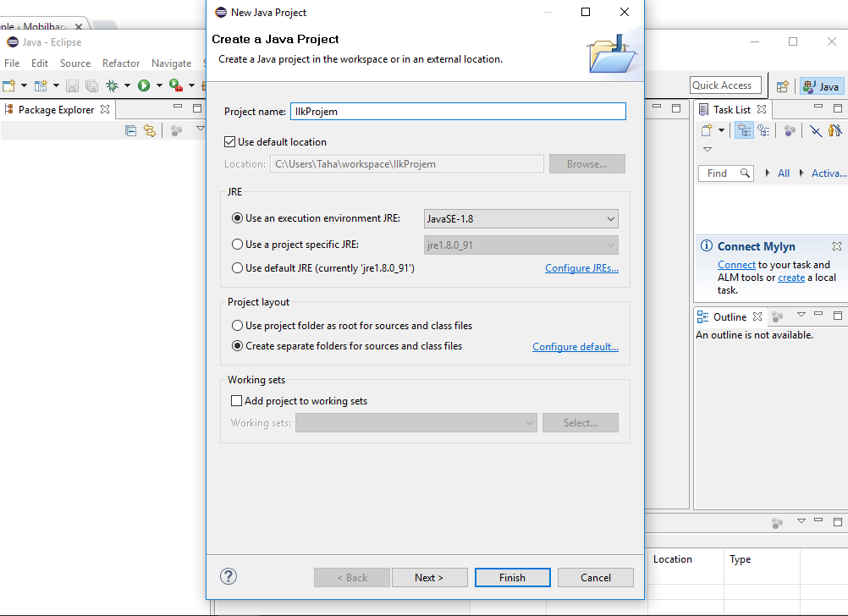Expand the Package Explorer view menu

pyautogui.click(x=201, y=129)
